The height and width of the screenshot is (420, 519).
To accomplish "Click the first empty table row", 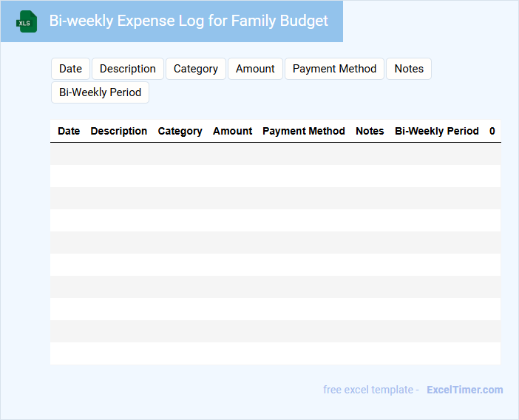I will coord(275,154).
